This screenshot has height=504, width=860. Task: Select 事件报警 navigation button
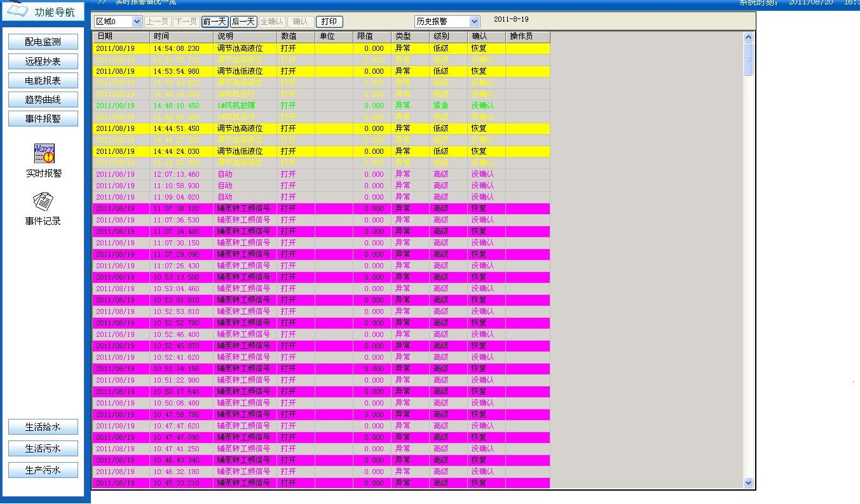click(43, 118)
